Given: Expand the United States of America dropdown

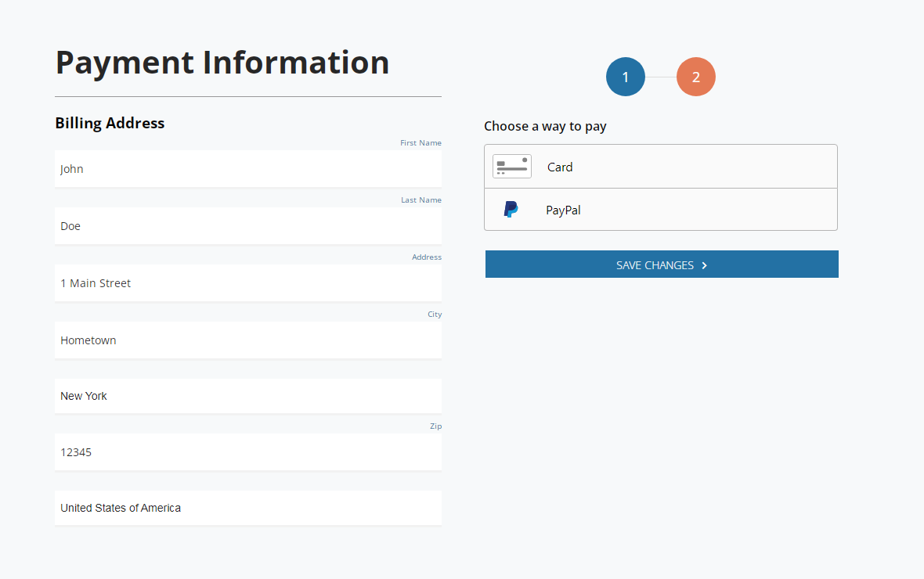Looking at the screenshot, I should click(x=247, y=508).
